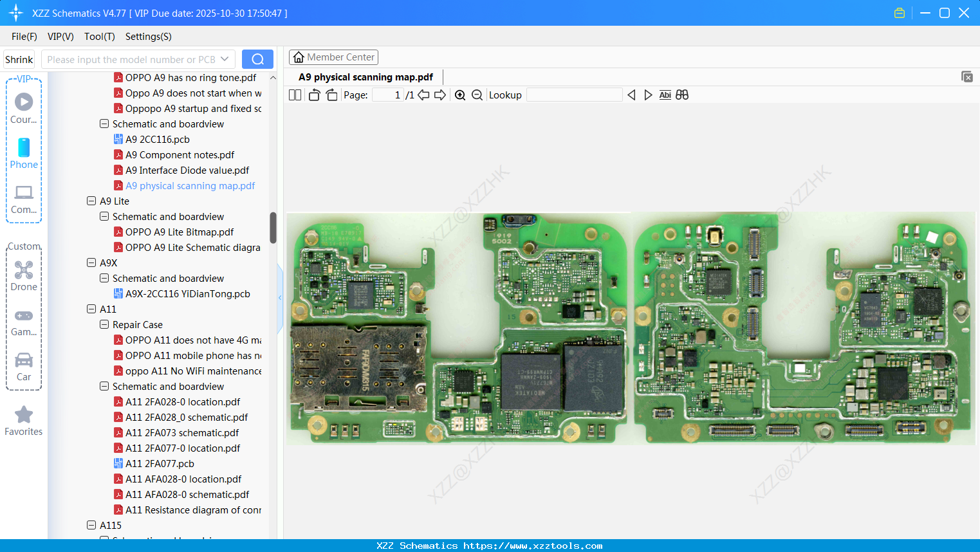The width and height of the screenshot is (980, 552).
Task: Click the Shrink button
Action: [19, 59]
